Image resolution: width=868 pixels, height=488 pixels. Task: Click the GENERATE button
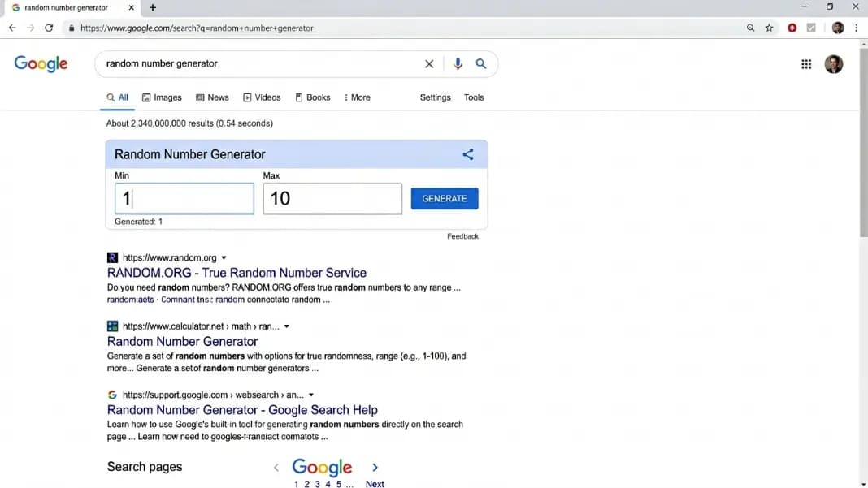click(445, 199)
